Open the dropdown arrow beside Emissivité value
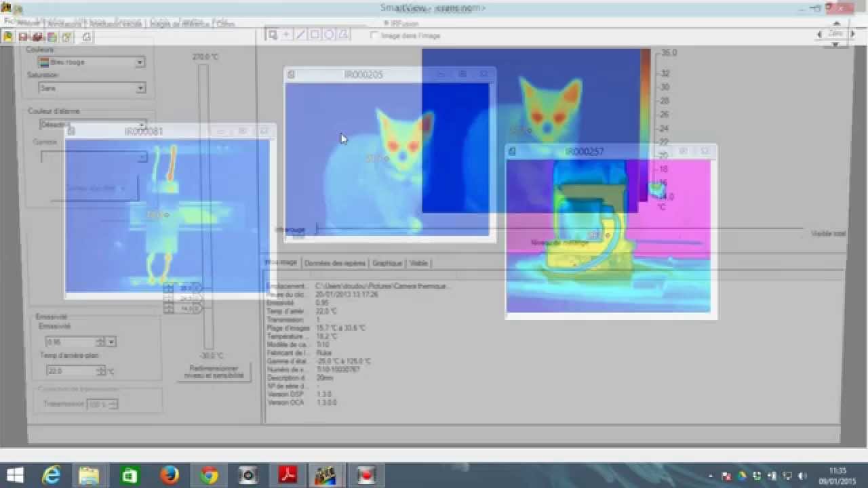This screenshot has width=868, height=488. tap(111, 342)
